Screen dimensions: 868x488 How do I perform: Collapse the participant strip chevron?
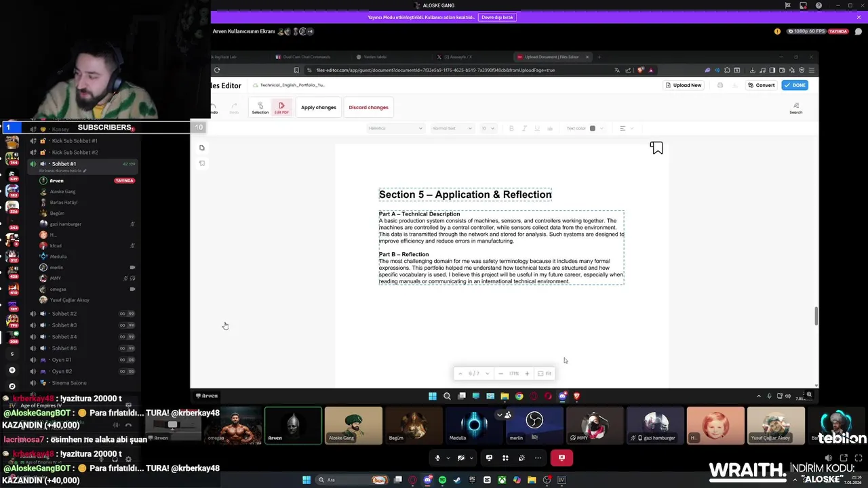(500, 415)
